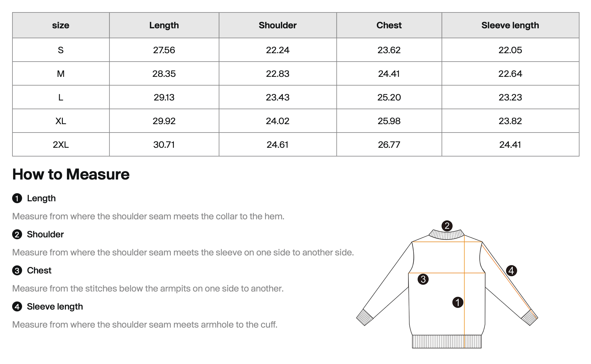591x364 pixels.
Task: Click marker 1 on the sweater body
Action: 458,302
